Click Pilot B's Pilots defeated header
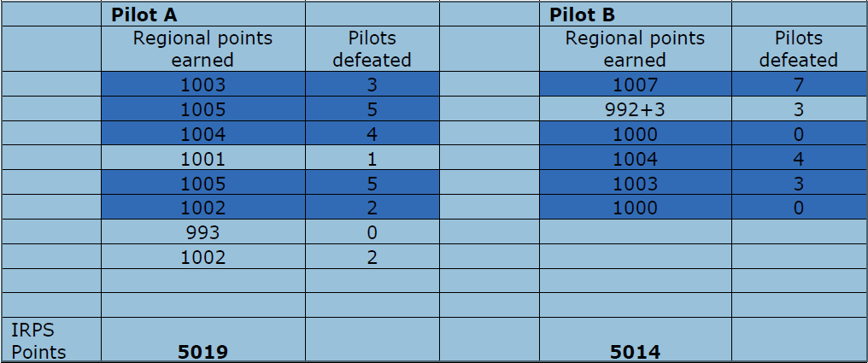Image resolution: width=868 pixels, height=363 pixels. coord(799,49)
